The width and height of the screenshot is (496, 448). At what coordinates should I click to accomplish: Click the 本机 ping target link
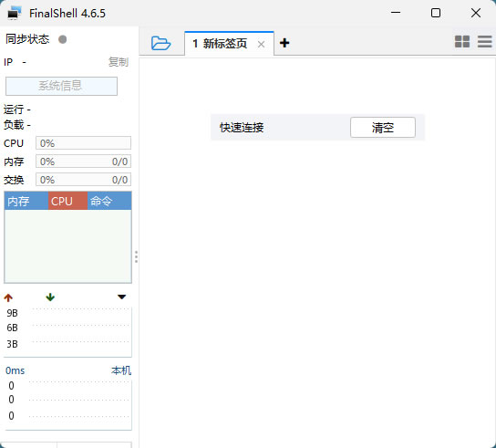(121, 370)
